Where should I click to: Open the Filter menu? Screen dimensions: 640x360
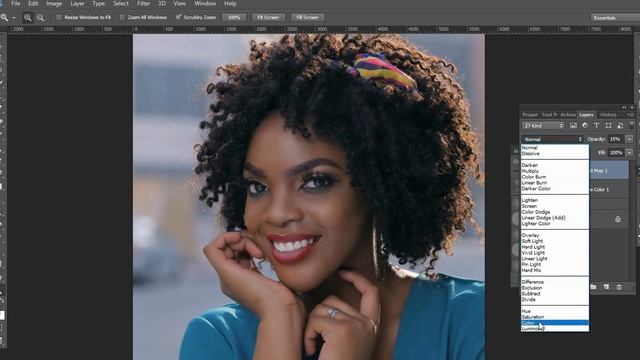click(x=143, y=4)
